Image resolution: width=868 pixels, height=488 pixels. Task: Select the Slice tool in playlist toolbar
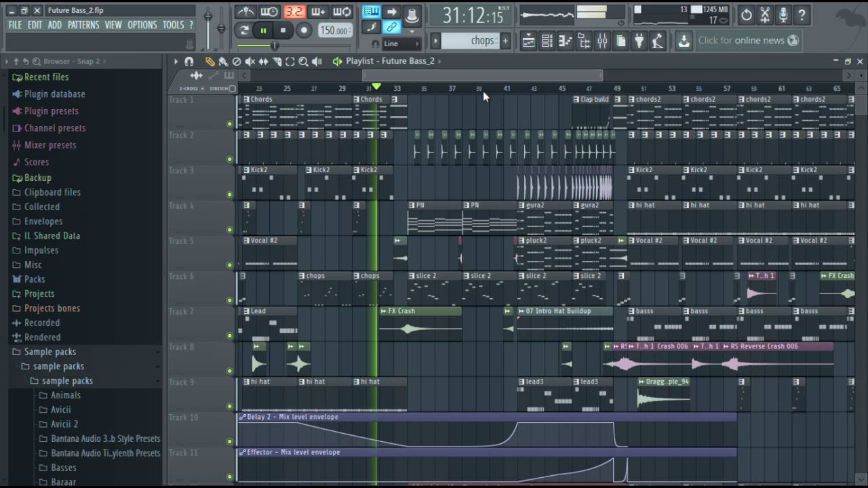[277, 62]
